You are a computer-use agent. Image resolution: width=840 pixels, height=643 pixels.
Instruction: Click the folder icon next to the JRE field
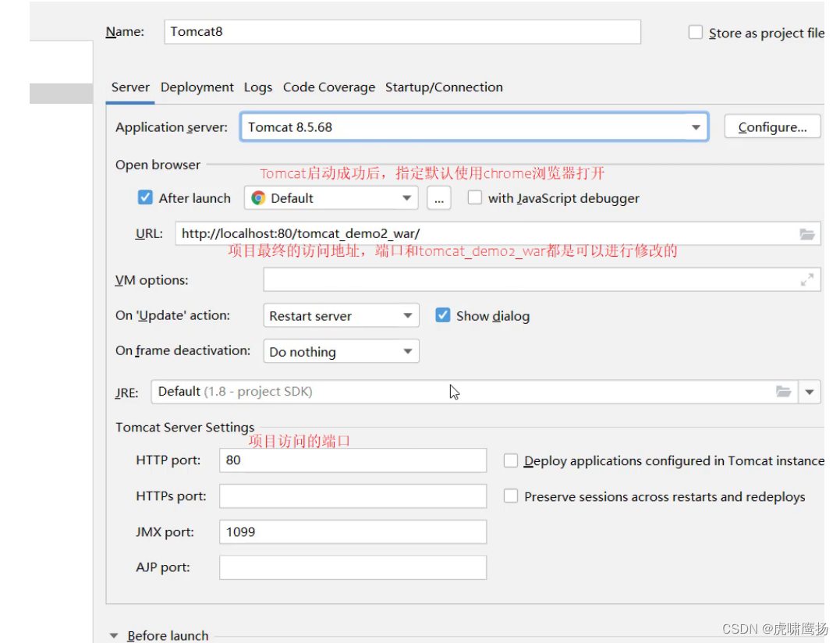(784, 392)
